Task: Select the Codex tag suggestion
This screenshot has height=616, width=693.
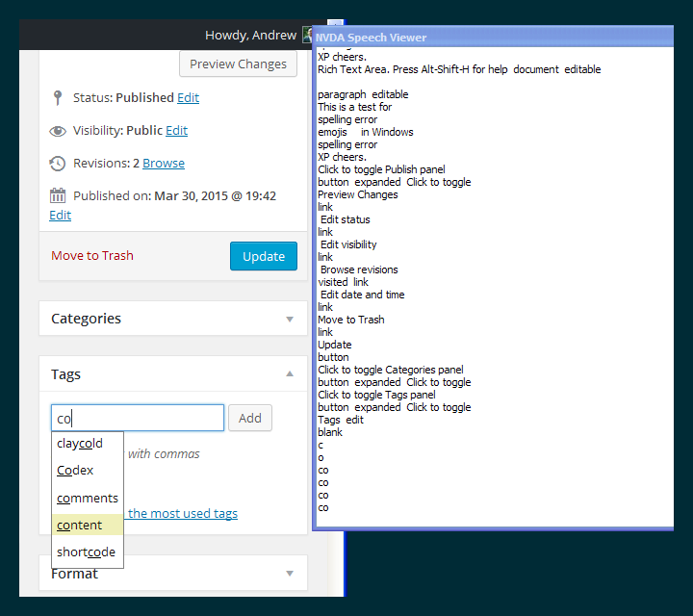Action: point(88,470)
